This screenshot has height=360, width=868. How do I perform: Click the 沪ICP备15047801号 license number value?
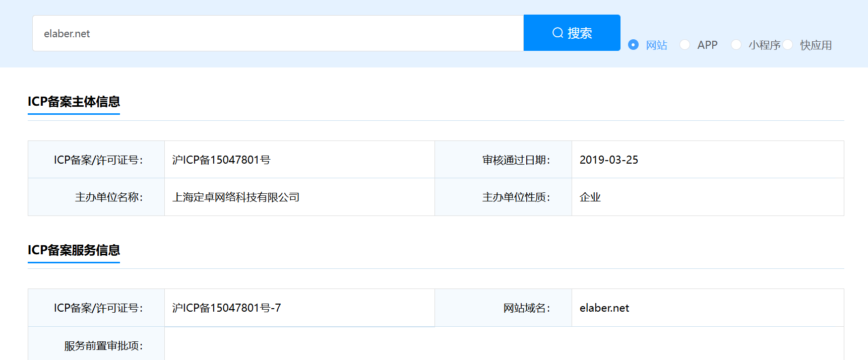pyautogui.click(x=221, y=160)
